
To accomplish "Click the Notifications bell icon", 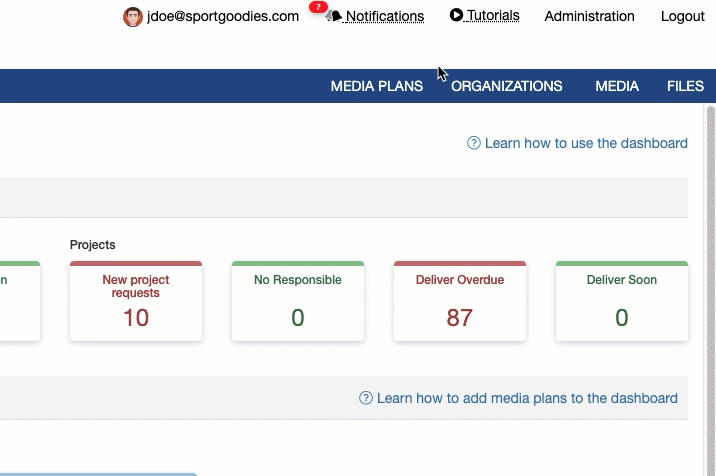I will [x=334, y=17].
